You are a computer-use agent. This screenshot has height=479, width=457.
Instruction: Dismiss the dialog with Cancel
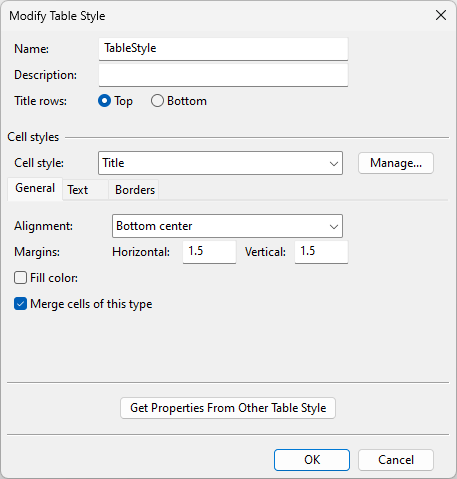[396, 460]
